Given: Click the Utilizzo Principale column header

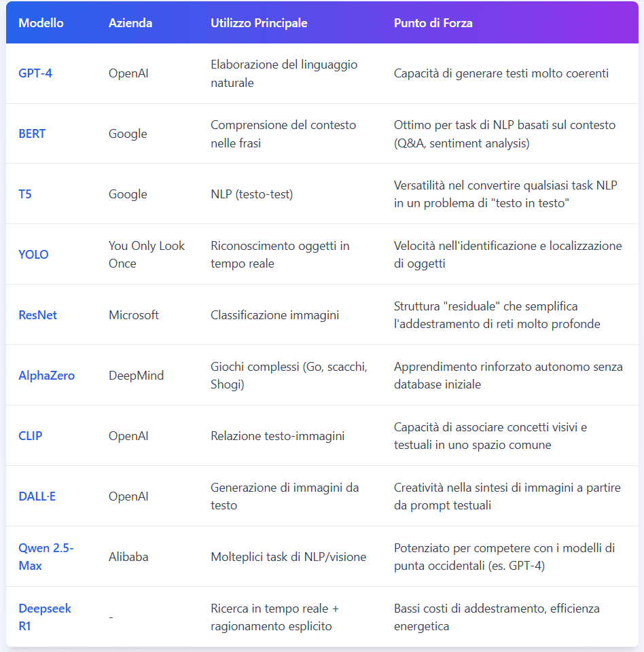Looking at the screenshot, I should [x=259, y=23].
